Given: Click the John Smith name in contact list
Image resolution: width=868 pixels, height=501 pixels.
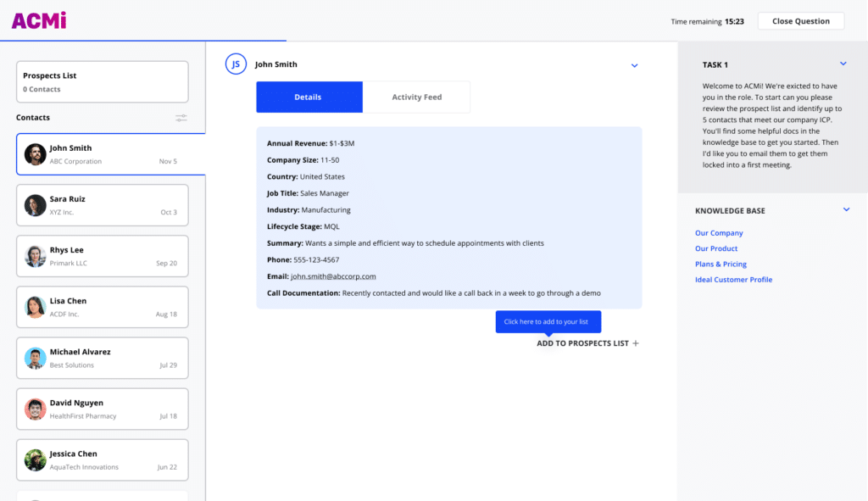Looking at the screenshot, I should 70,148.
